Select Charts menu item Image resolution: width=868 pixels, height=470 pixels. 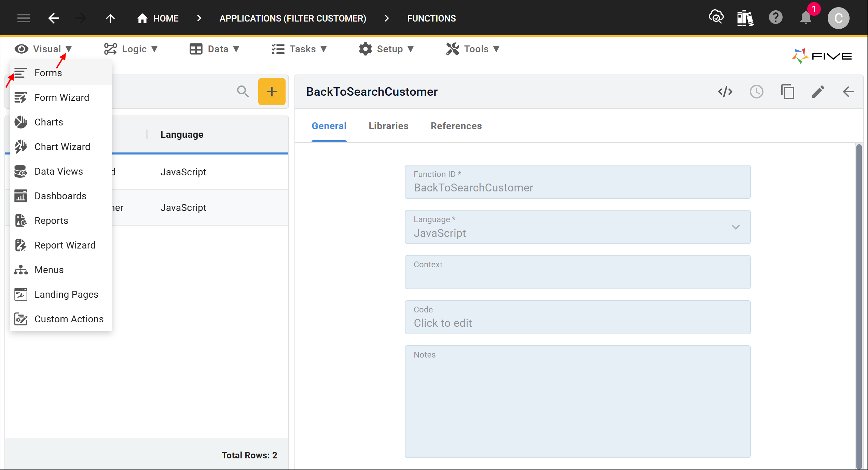click(61, 122)
